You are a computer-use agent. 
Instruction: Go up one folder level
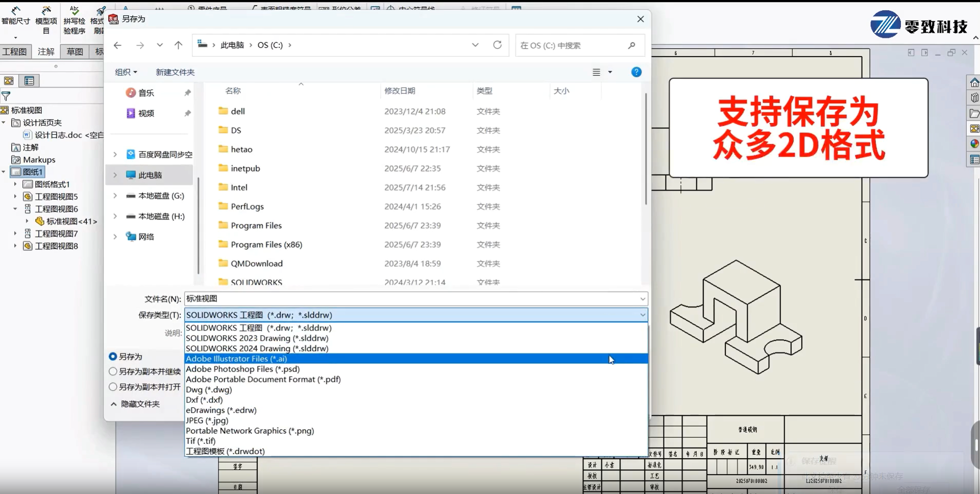(x=178, y=45)
